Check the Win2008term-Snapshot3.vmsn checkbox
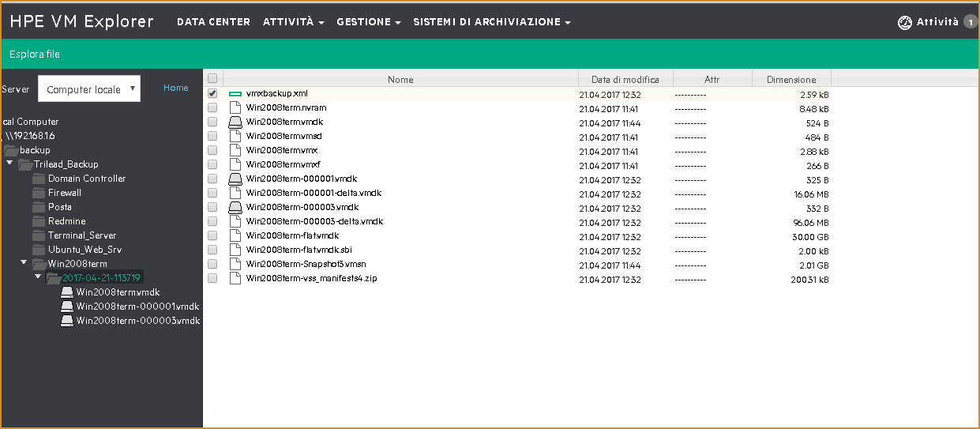Image resolution: width=980 pixels, height=429 pixels. point(212,264)
